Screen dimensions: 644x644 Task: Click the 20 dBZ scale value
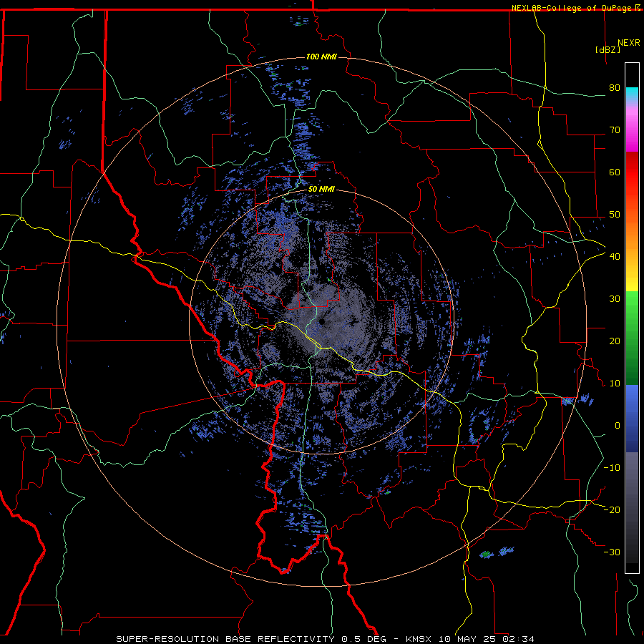point(615,341)
